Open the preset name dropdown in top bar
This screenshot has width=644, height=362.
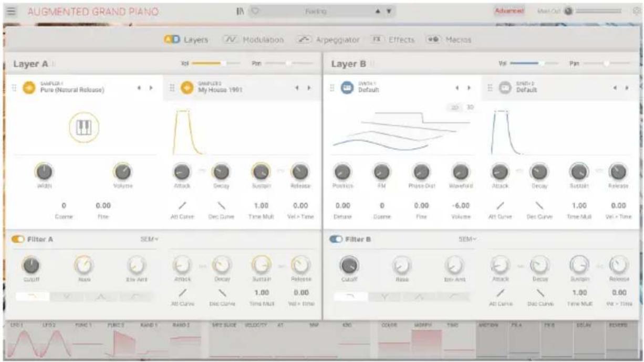point(316,11)
